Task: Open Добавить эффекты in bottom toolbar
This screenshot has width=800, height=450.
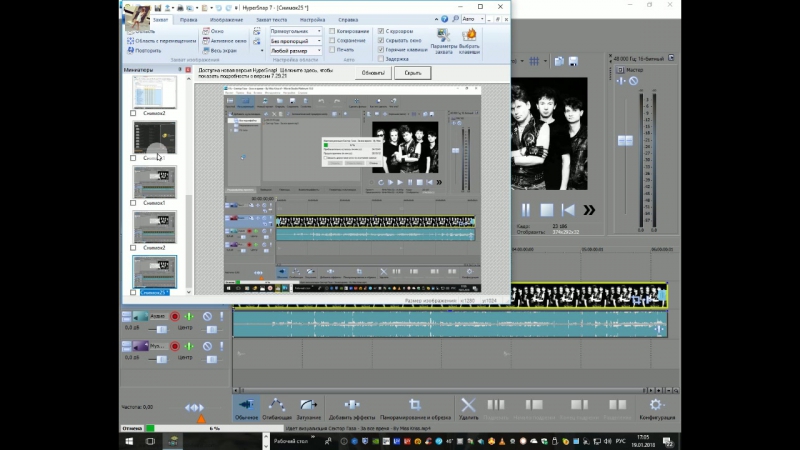Action: (x=351, y=405)
